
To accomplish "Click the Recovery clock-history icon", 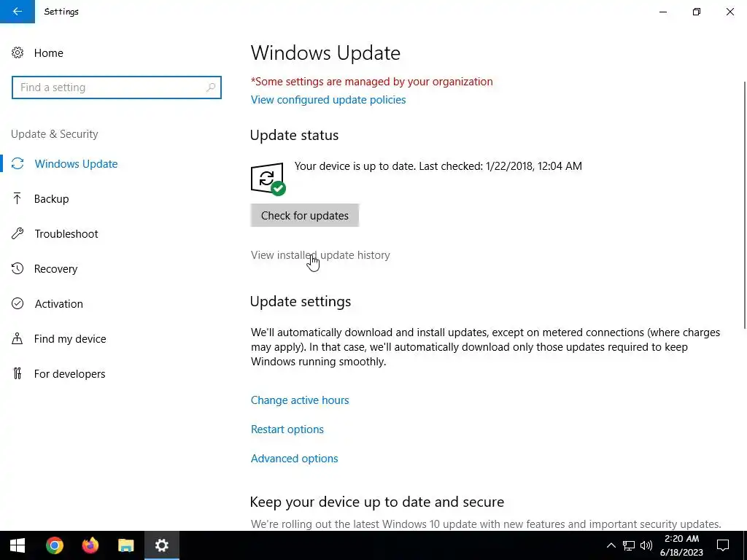I will [18, 268].
